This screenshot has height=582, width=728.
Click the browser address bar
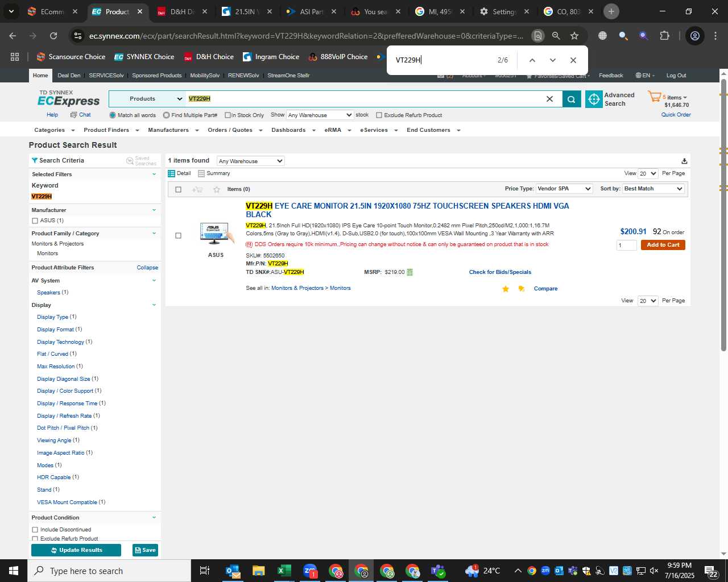(306, 36)
